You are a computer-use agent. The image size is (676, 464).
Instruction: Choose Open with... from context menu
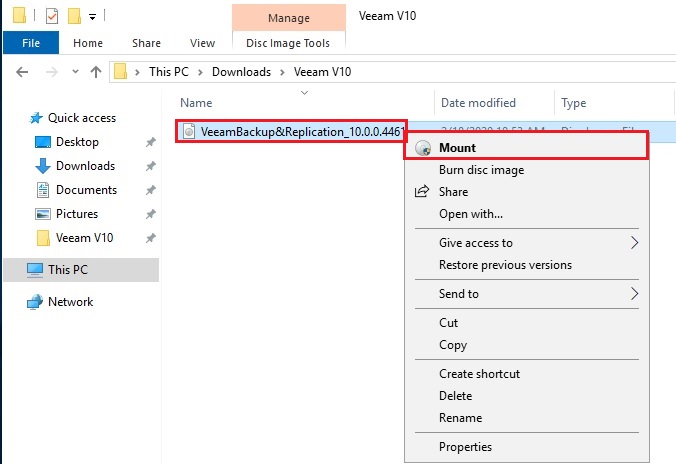coord(471,214)
